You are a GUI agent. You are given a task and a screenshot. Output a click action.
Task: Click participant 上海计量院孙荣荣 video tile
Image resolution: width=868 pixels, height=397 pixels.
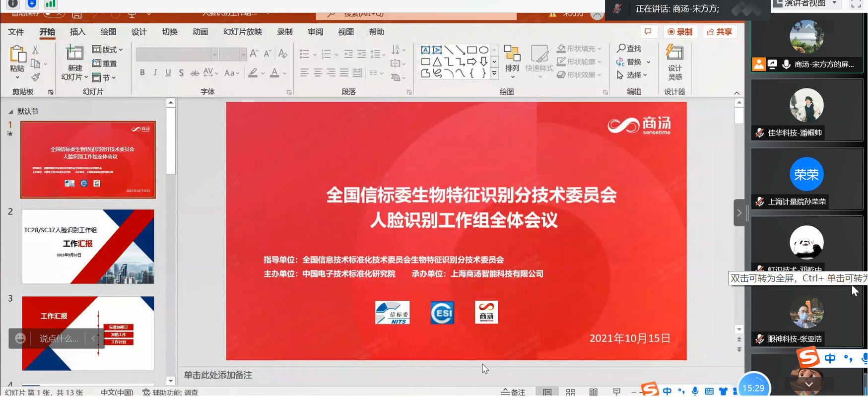pyautogui.click(x=807, y=179)
